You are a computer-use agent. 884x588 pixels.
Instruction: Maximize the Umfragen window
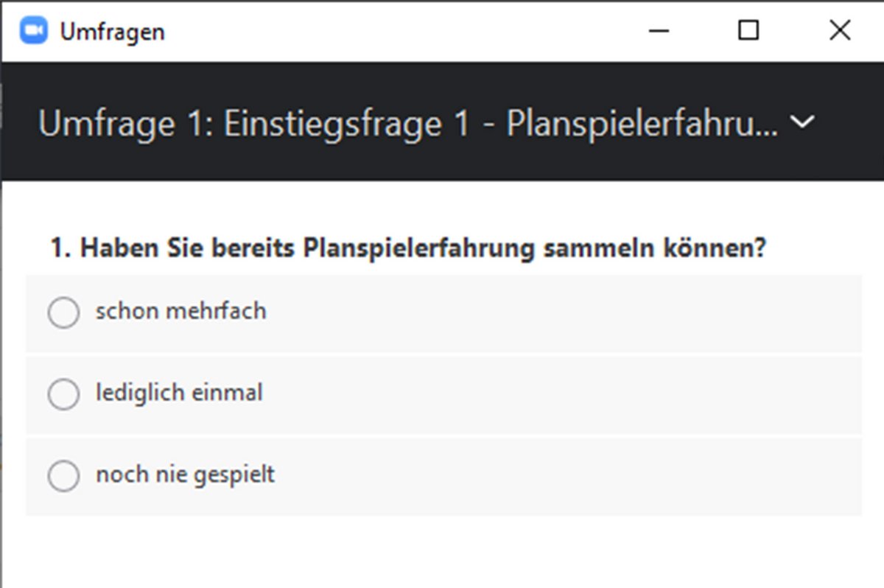click(x=748, y=31)
